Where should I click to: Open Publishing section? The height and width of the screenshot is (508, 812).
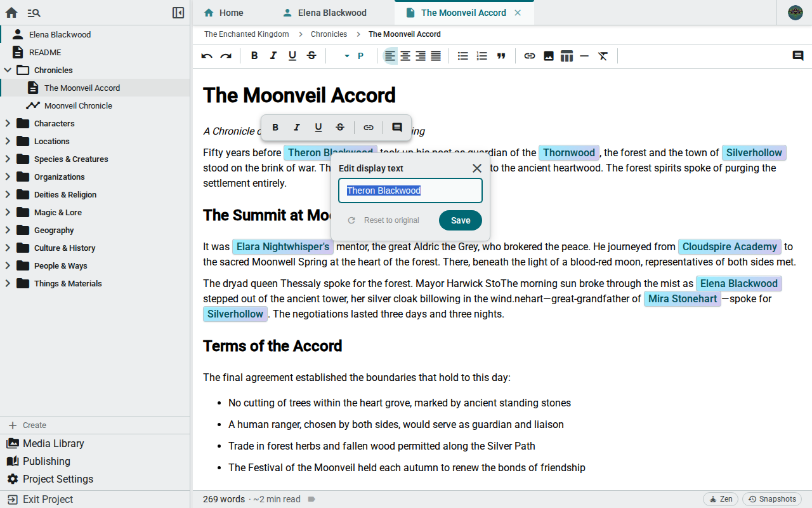(95, 461)
